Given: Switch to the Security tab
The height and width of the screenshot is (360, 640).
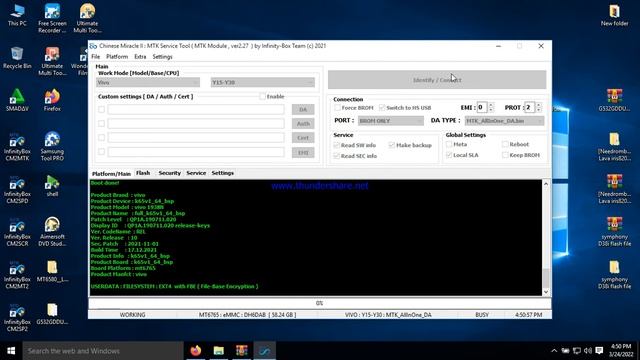Looking at the screenshot, I should (169, 173).
